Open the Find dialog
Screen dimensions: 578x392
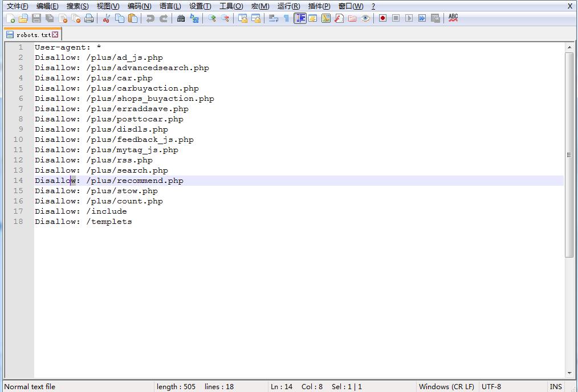[181, 18]
